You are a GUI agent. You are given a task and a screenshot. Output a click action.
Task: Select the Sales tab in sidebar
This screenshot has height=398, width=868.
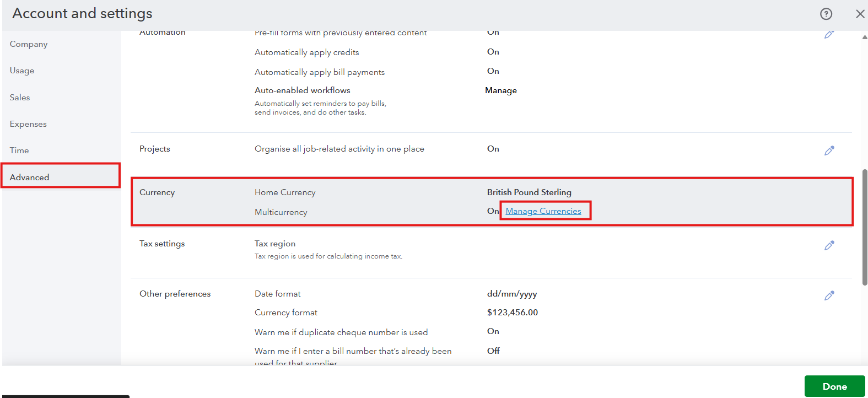click(20, 98)
